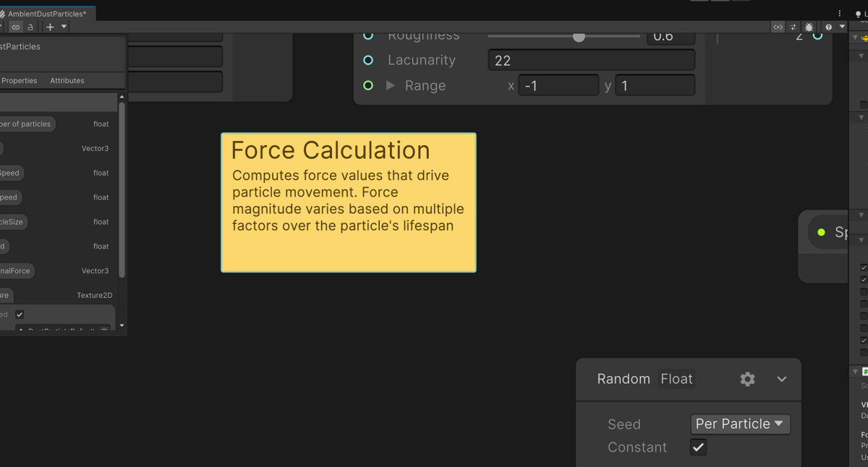
Task: Expand the Range property disclosure triangle
Action: [x=391, y=85]
